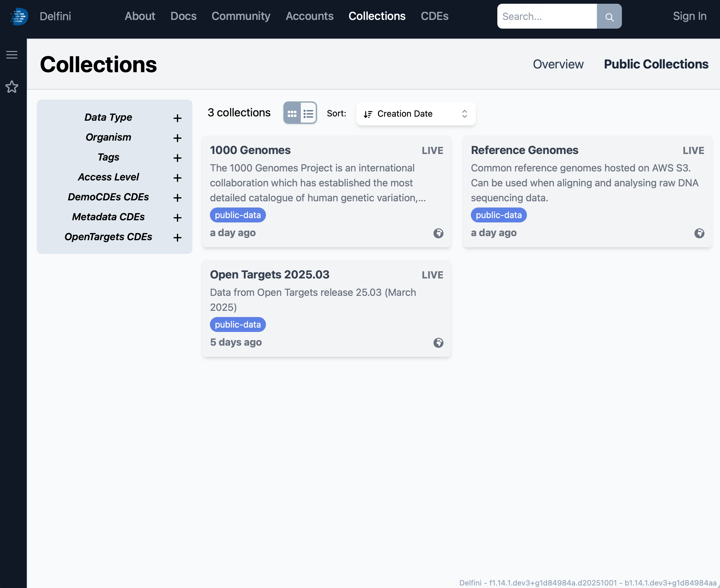Image resolution: width=720 pixels, height=588 pixels.
Task: Switch to the Overview tab
Action: [x=558, y=64]
